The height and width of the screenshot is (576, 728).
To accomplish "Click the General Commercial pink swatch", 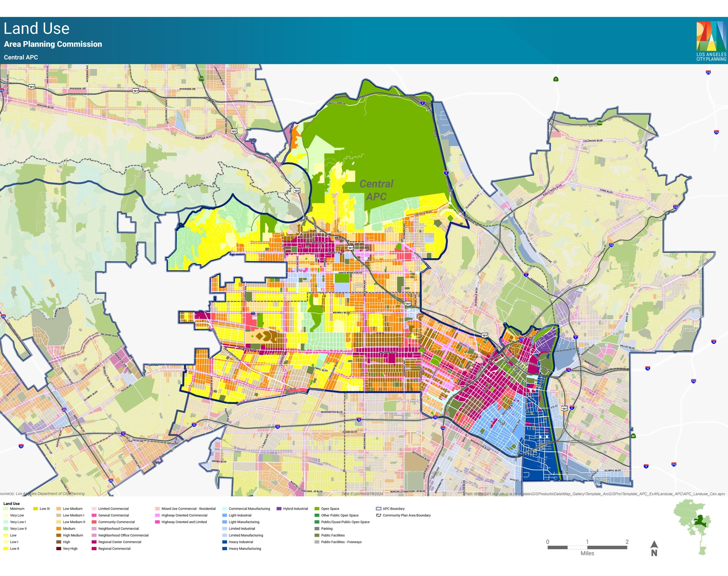I will [94, 515].
